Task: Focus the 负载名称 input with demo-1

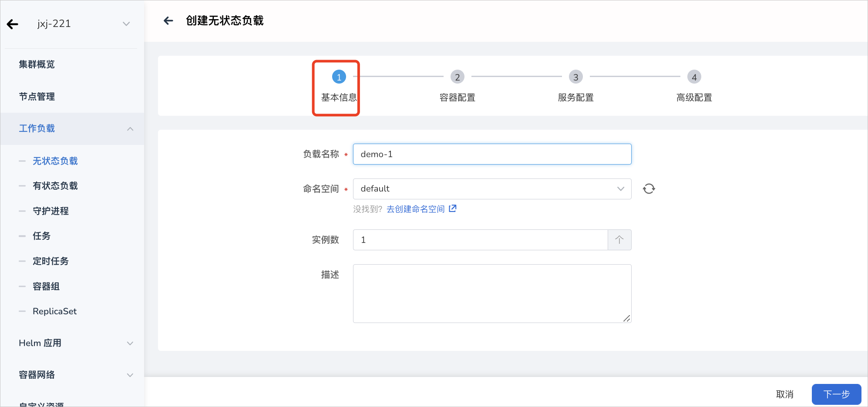Action: [492, 154]
